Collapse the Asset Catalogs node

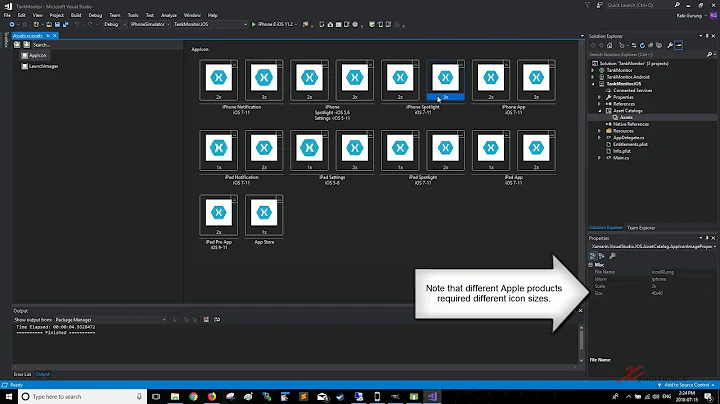599,111
